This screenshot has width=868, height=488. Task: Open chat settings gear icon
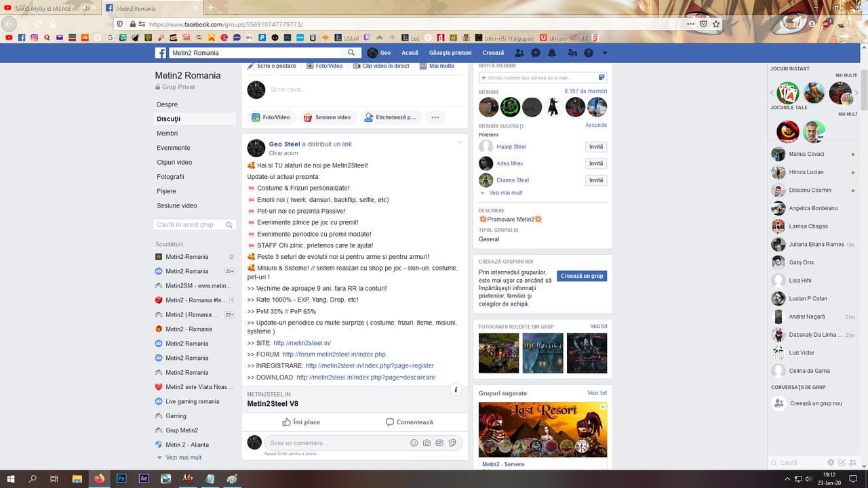831,462
